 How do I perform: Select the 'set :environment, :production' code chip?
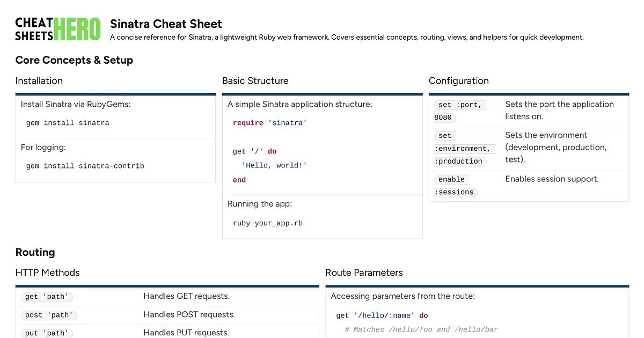[463, 149]
